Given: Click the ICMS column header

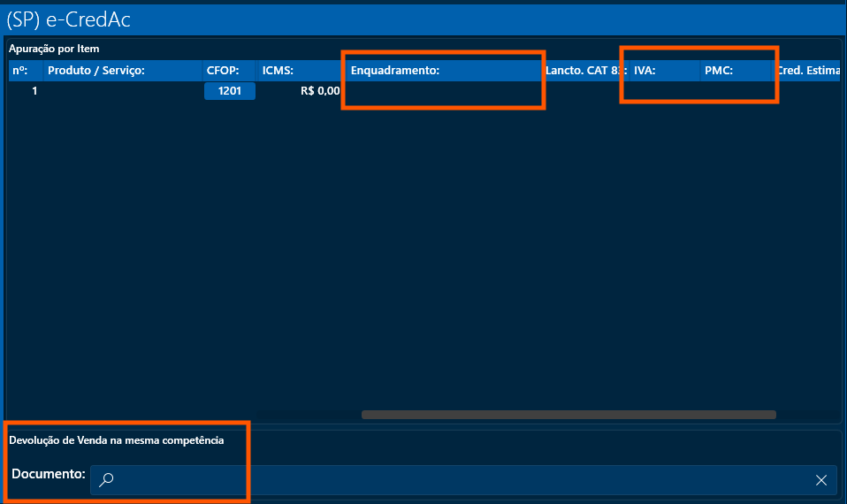Looking at the screenshot, I should (278, 71).
